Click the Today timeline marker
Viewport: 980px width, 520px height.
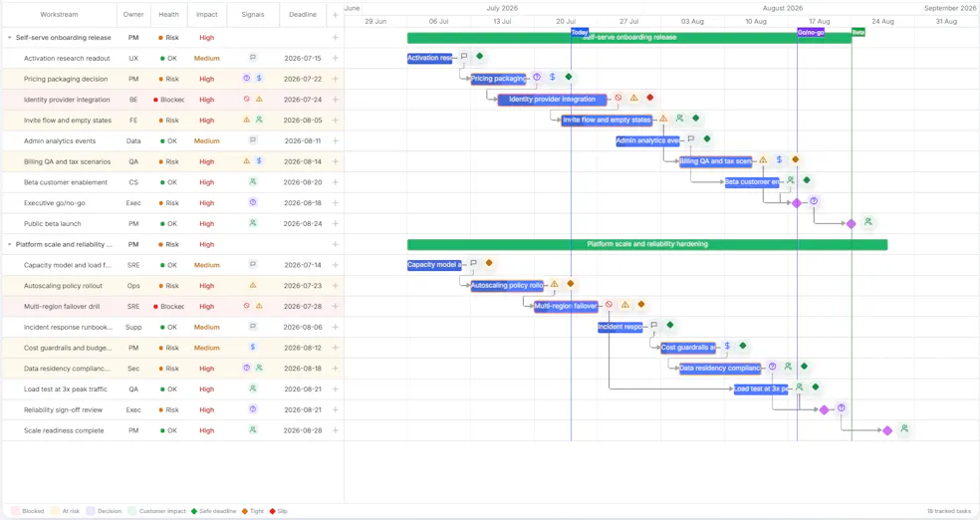[x=580, y=32]
